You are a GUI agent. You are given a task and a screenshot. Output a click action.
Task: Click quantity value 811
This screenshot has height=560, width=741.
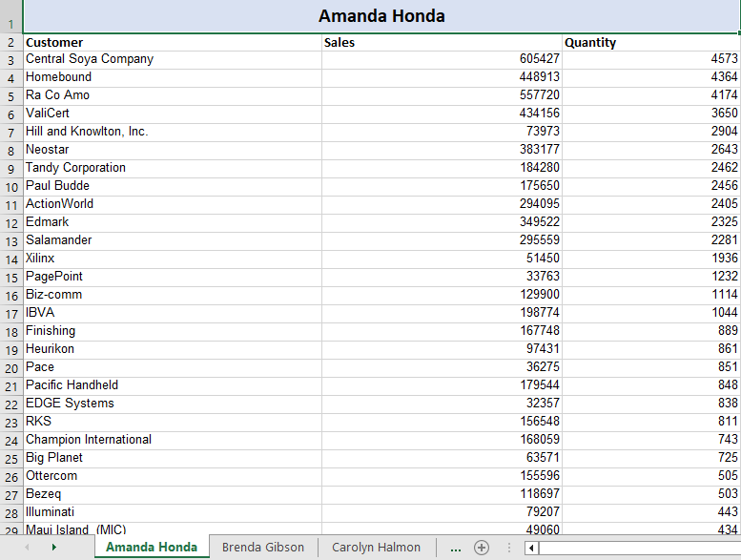tap(651, 422)
